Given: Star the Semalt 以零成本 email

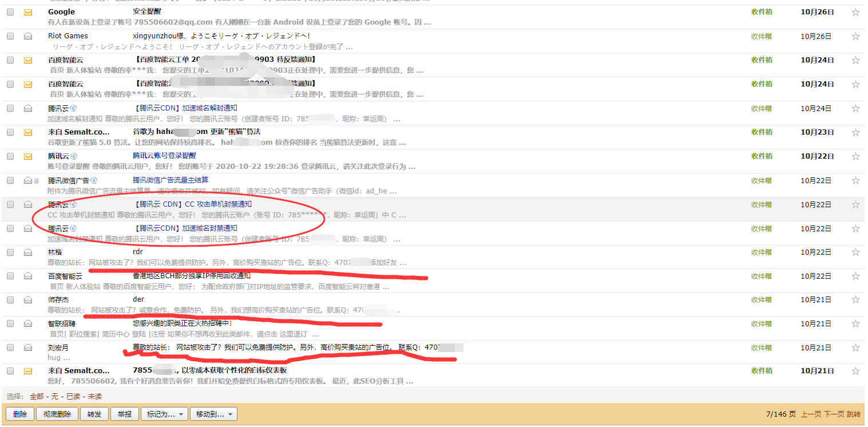Looking at the screenshot, I should pyautogui.click(x=855, y=371).
